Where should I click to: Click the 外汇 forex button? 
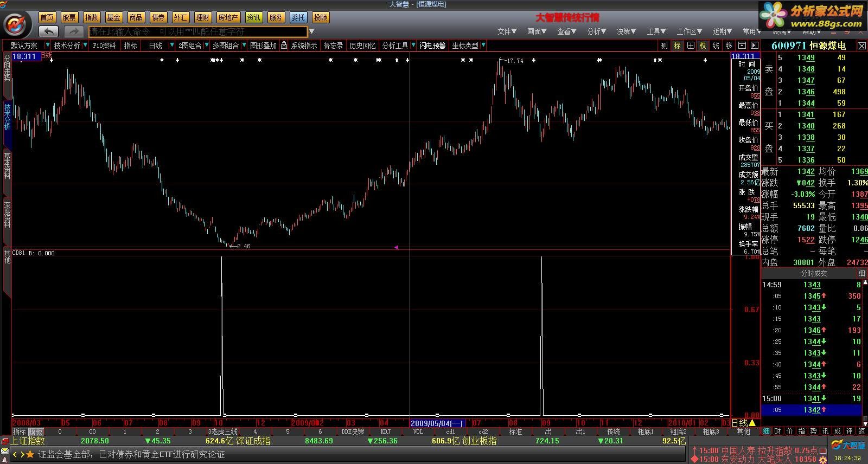pos(181,17)
